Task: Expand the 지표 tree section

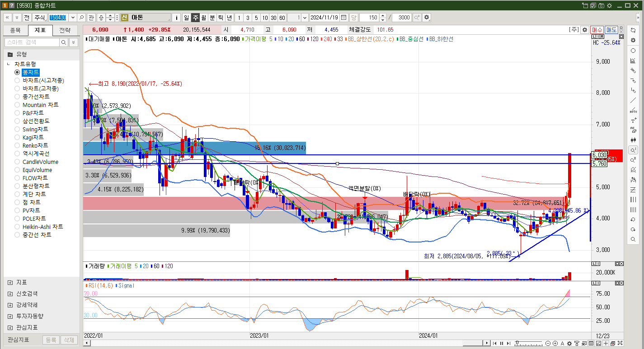Action: click(10, 282)
